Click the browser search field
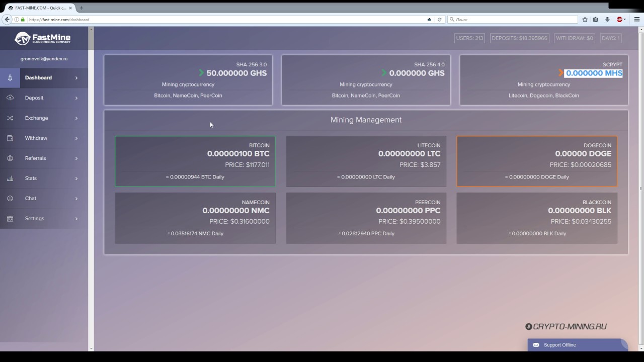Image resolution: width=644 pixels, height=362 pixels. click(512, 20)
